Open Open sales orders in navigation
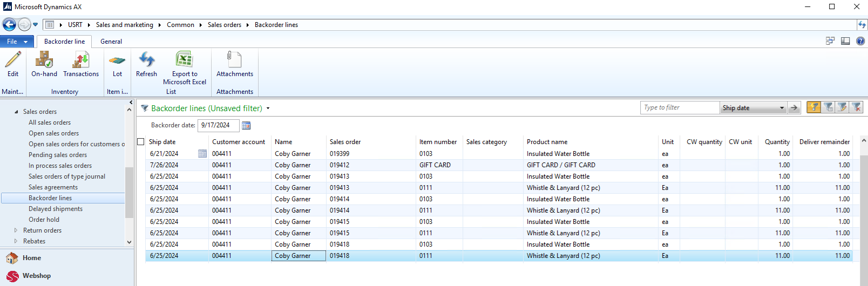 pos(54,133)
